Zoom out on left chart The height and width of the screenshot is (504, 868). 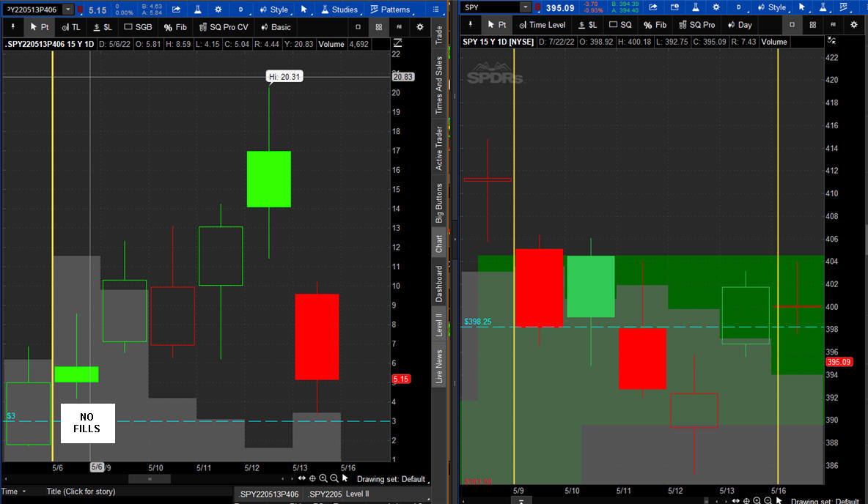pyautogui.click(x=334, y=478)
